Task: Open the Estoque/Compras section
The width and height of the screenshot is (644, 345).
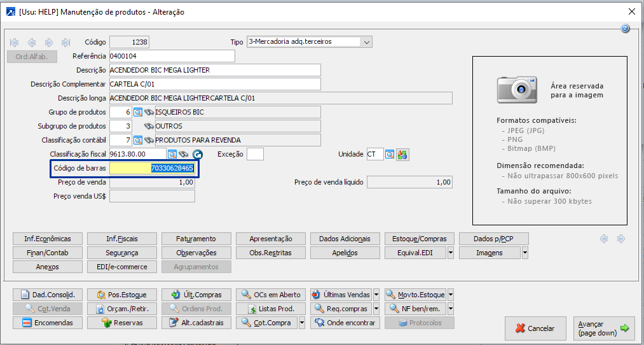Action: [x=420, y=239]
